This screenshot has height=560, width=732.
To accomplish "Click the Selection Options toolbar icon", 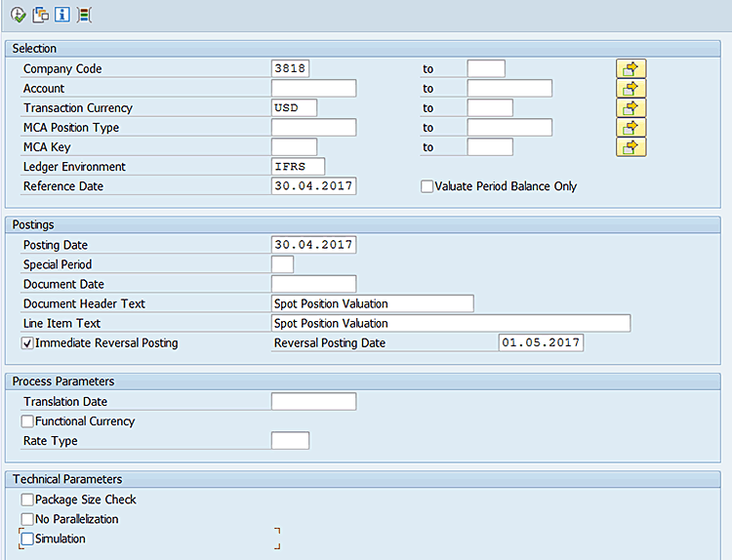I will coord(84,15).
